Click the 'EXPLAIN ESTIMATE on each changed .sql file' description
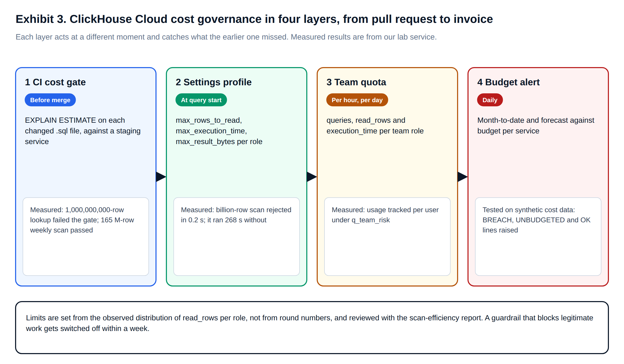This screenshot has height=364, width=624. (83, 131)
